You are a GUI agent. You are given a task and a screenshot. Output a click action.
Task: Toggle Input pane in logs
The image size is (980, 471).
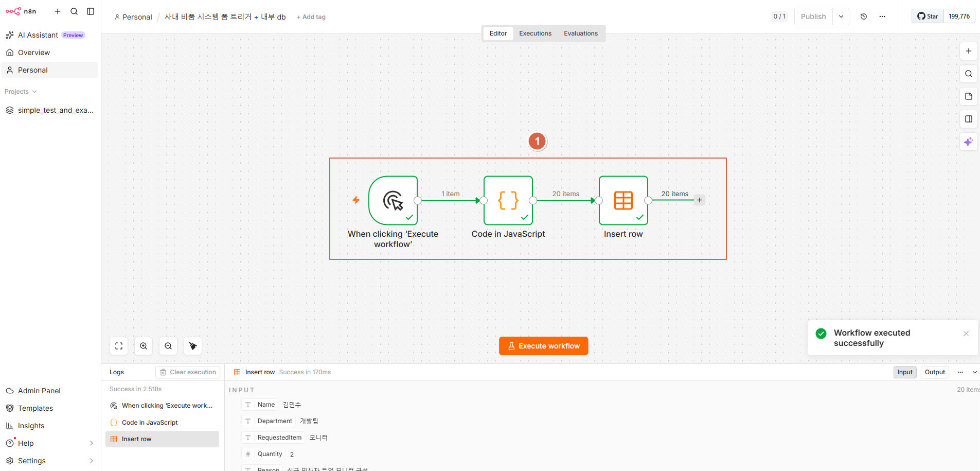[905, 372]
